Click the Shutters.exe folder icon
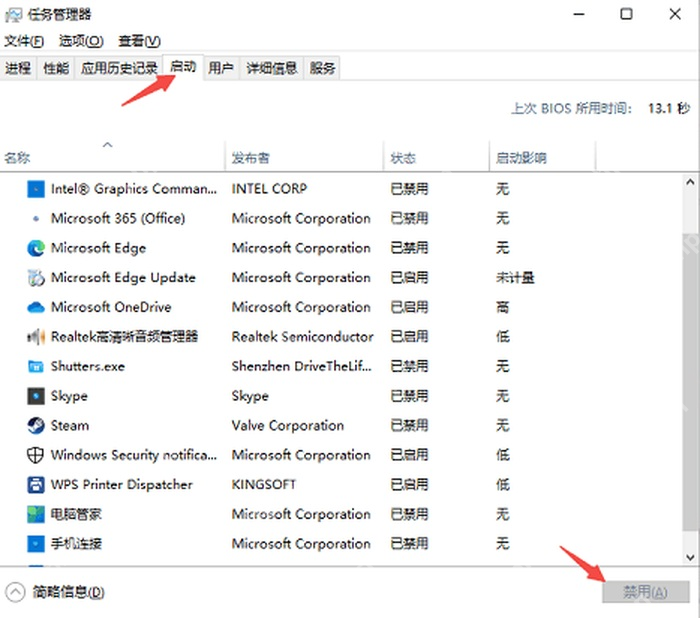 click(x=36, y=367)
